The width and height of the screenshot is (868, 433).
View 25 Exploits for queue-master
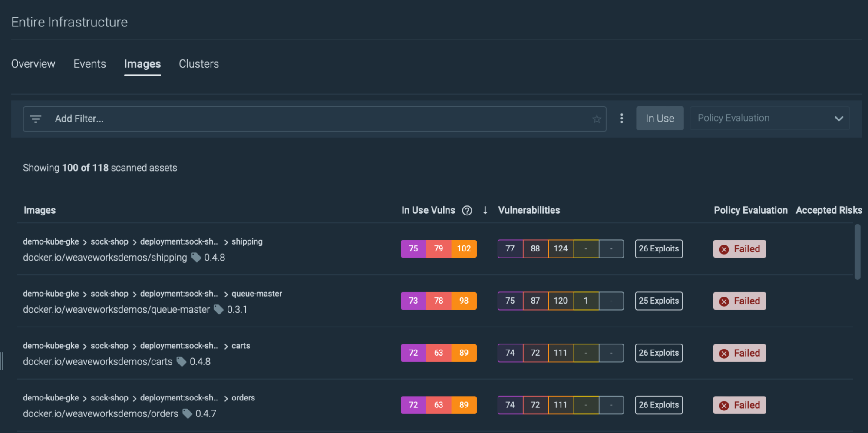(x=658, y=301)
